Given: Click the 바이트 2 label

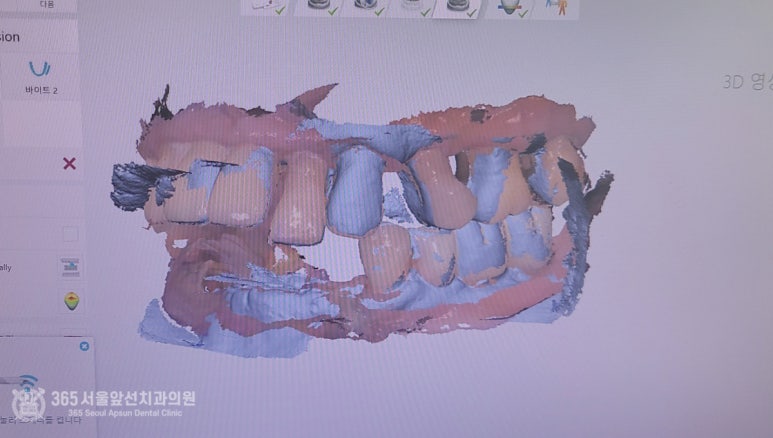Looking at the screenshot, I should (40, 91).
